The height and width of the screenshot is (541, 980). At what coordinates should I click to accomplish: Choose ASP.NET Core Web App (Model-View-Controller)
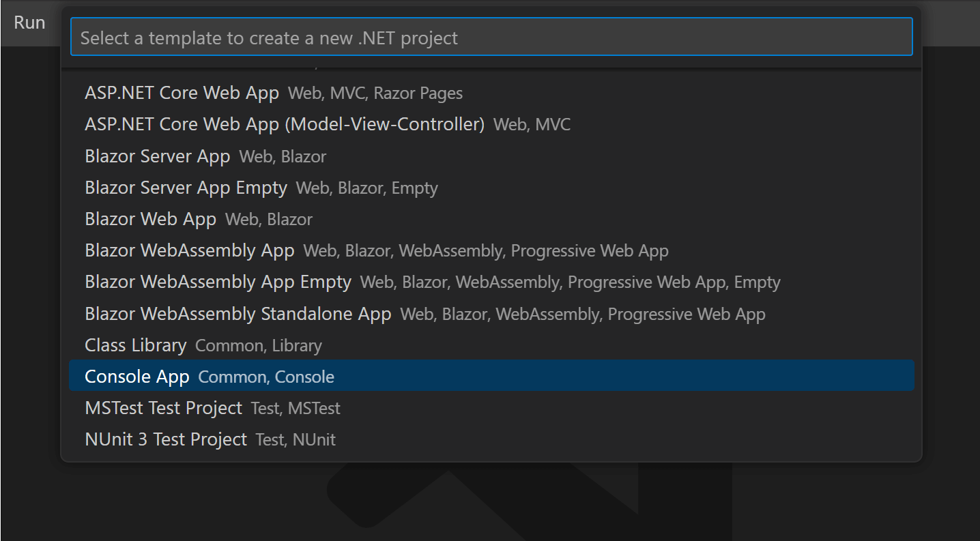coord(491,124)
